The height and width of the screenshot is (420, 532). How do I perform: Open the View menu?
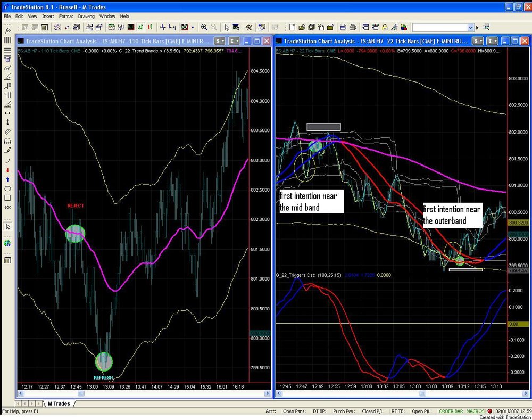[32, 16]
